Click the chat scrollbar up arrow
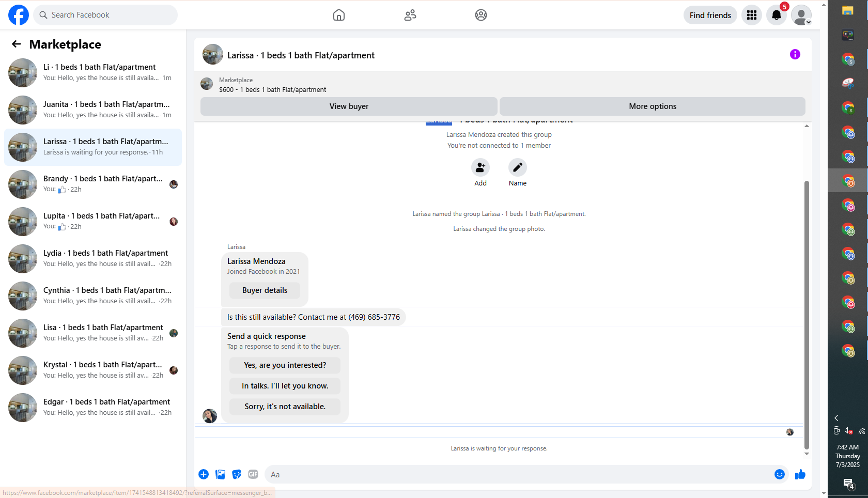The height and width of the screenshot is (498, 868). click(807, 126)
